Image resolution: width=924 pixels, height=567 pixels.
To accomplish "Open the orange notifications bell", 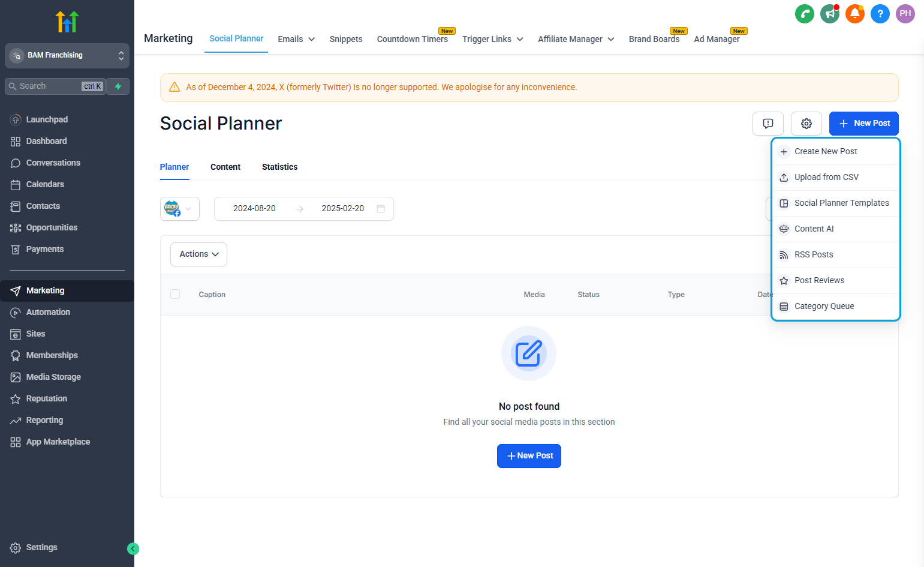I will point(855,14).
